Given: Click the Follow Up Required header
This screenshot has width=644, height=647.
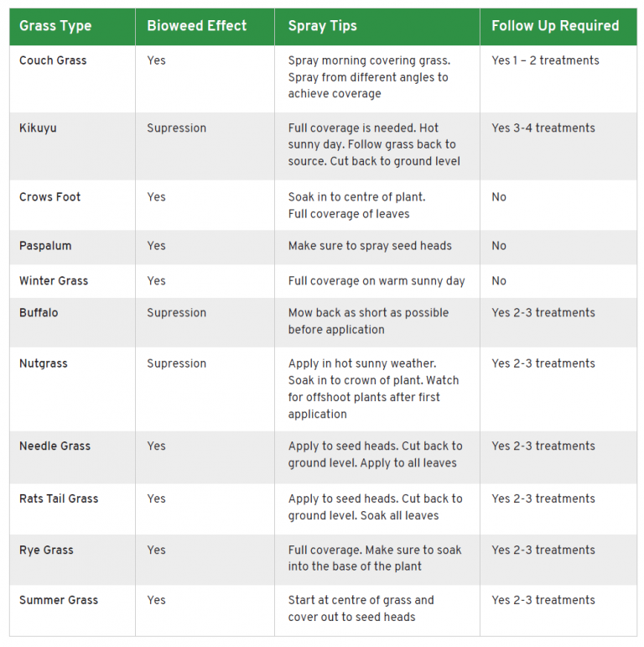Looking at the screenshot, I should 555,26.
